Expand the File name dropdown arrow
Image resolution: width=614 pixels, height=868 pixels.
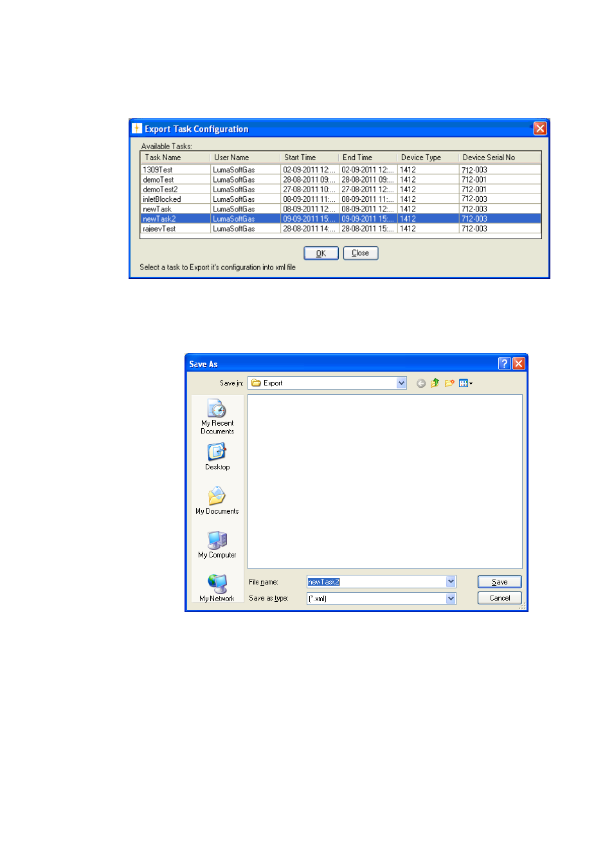point(451,582)
